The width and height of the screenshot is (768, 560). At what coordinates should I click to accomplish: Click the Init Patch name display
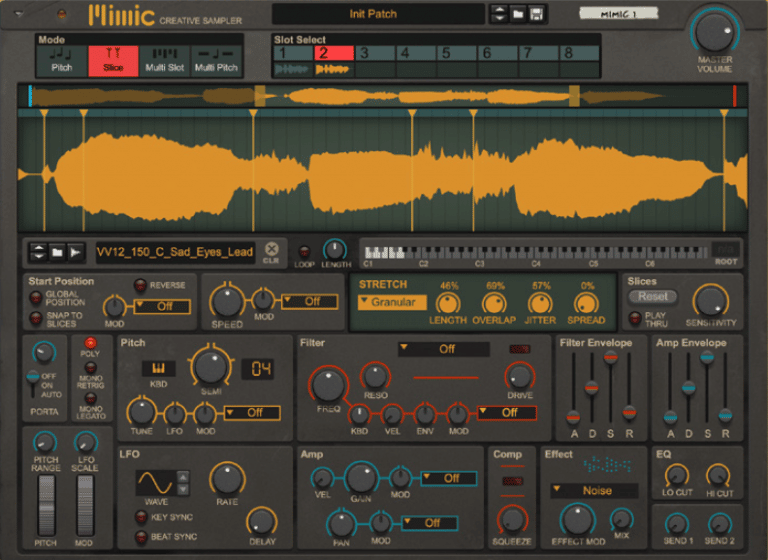tap(378, 14)
